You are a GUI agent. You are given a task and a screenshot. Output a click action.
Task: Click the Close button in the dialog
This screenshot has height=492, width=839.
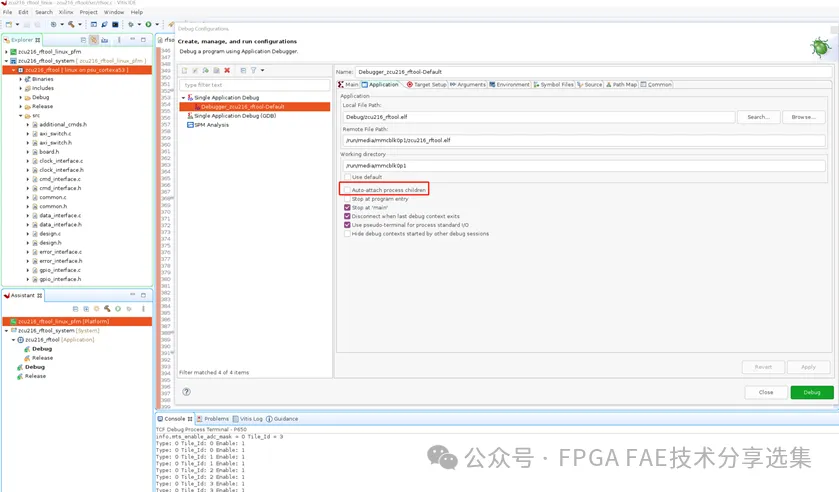[766, 392]
